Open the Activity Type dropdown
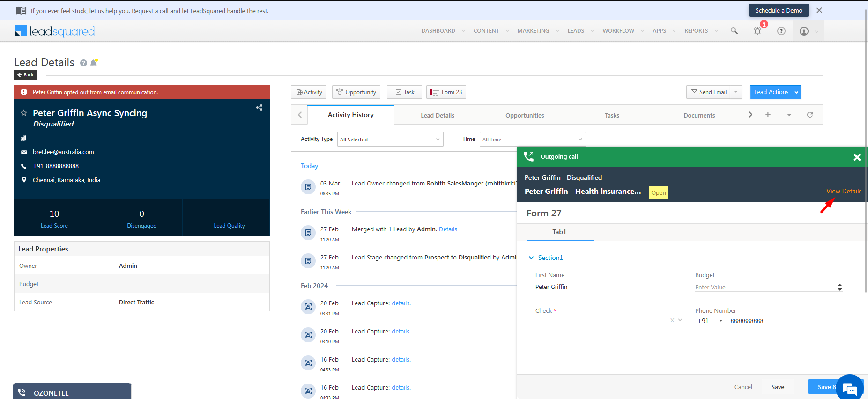Image resolution: width=868 pixels, height=399 pixels. point(390,140)
